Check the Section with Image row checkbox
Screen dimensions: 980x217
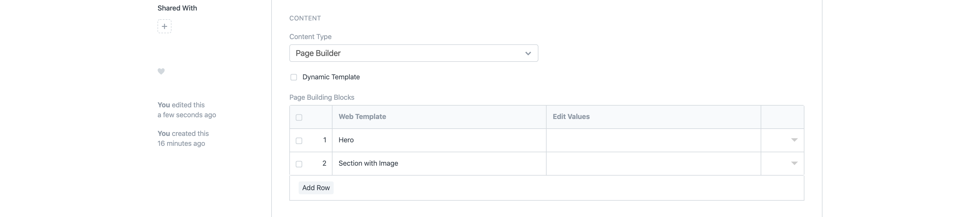point(299,164)
